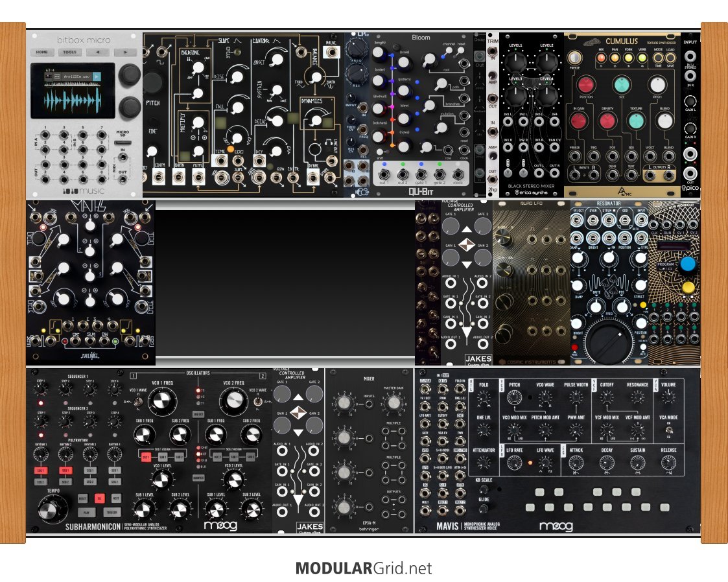Click the left arrow button on bitbox micro
The width and height of the screenshot is (728, 582).
point(98,52)
